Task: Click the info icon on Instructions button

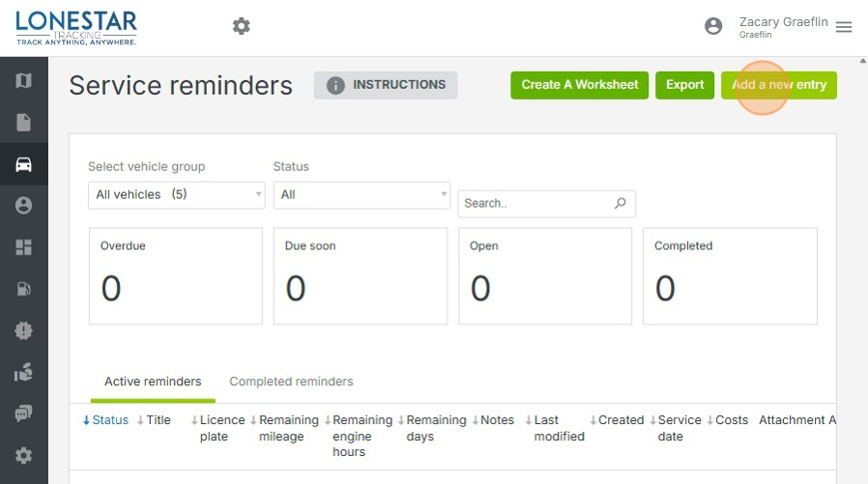Action: tap(335, 85)
